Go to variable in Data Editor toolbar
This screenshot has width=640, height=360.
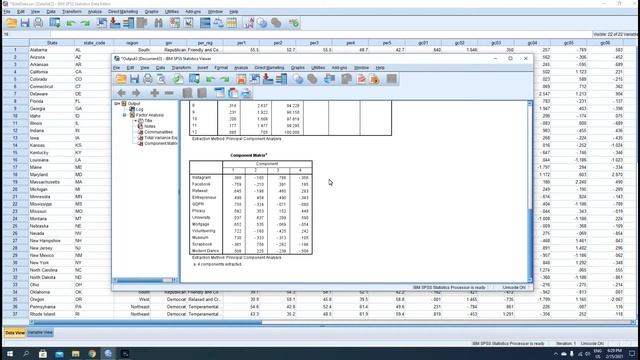click(x=115, y=23)
